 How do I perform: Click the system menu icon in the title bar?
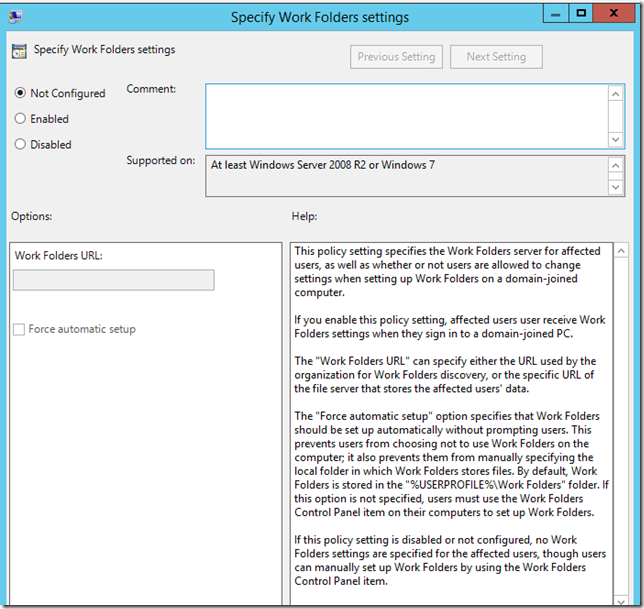coord(15,16)
